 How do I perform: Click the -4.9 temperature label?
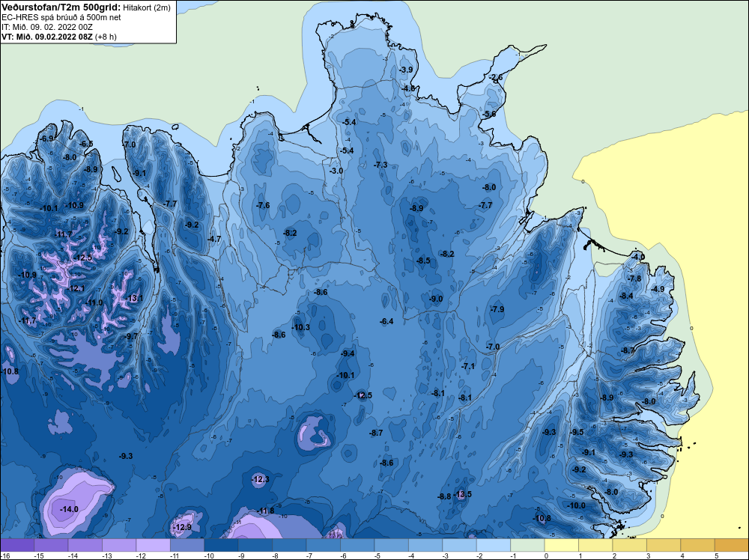[658, 289]
